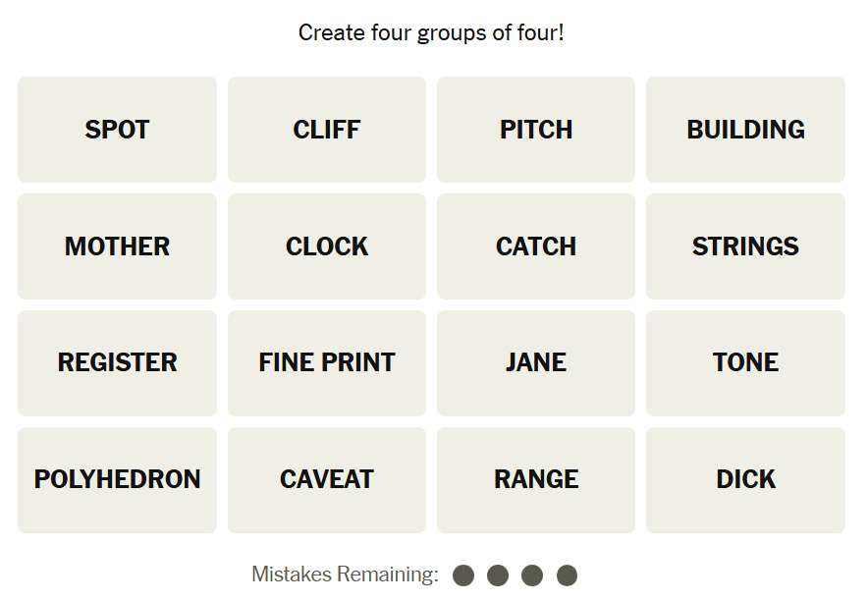The width and height of the screenshot is (868, 602).
Task: Click the "Create four groups of four!" heading
Action: coord(431,33)
